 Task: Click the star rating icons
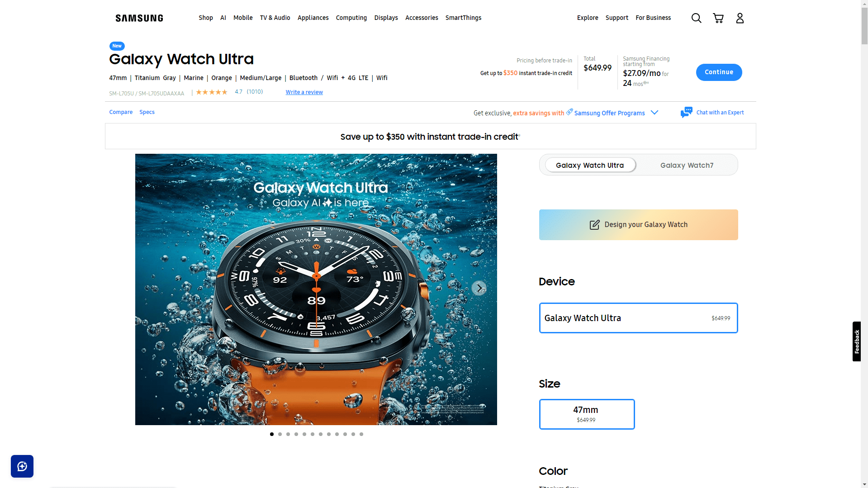click(x=211, y=92)
